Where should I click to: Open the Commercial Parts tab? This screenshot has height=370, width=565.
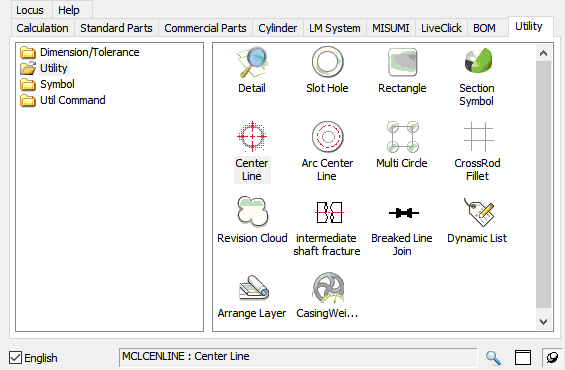click(x=205, y=28)
